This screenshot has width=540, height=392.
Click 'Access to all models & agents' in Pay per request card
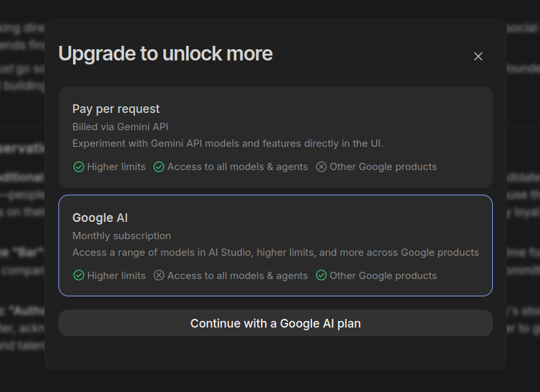click(238, 167)
